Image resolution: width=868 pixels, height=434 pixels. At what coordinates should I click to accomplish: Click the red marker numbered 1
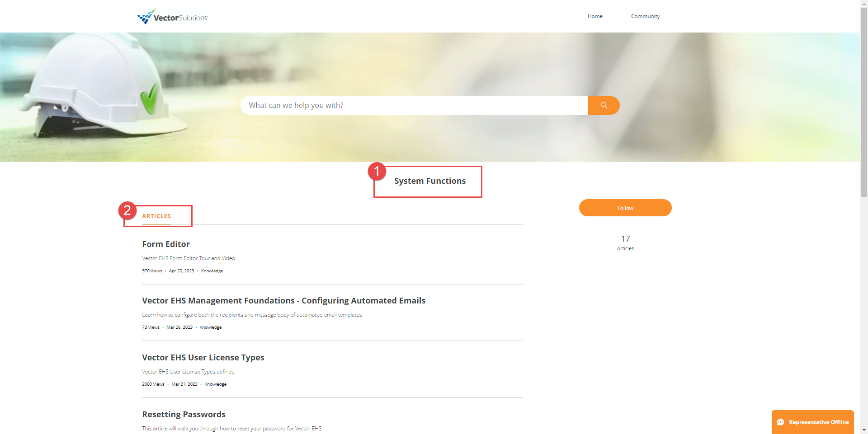377,171
